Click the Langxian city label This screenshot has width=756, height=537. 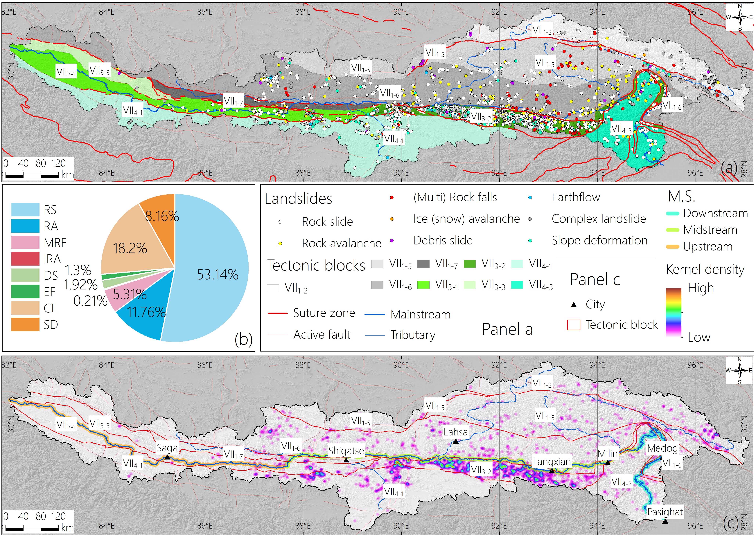click(x=552, y=462)
